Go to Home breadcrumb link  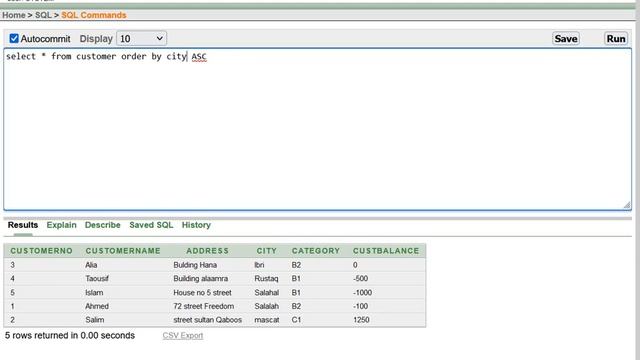[14, 15]
